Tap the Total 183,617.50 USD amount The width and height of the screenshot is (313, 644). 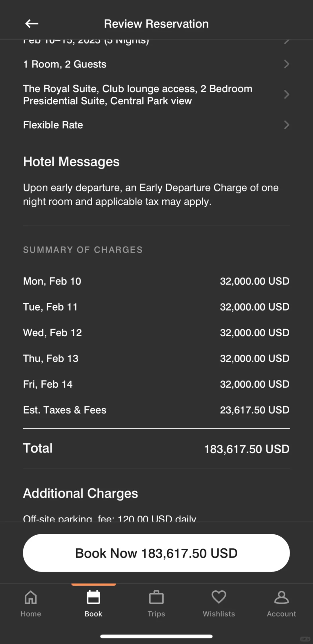[247, 449]
